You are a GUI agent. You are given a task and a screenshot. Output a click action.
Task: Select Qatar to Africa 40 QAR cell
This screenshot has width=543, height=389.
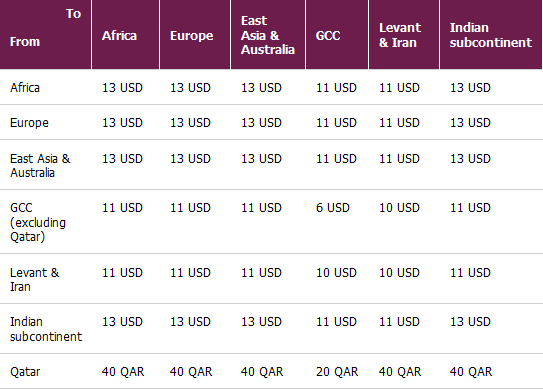(123, 372)
